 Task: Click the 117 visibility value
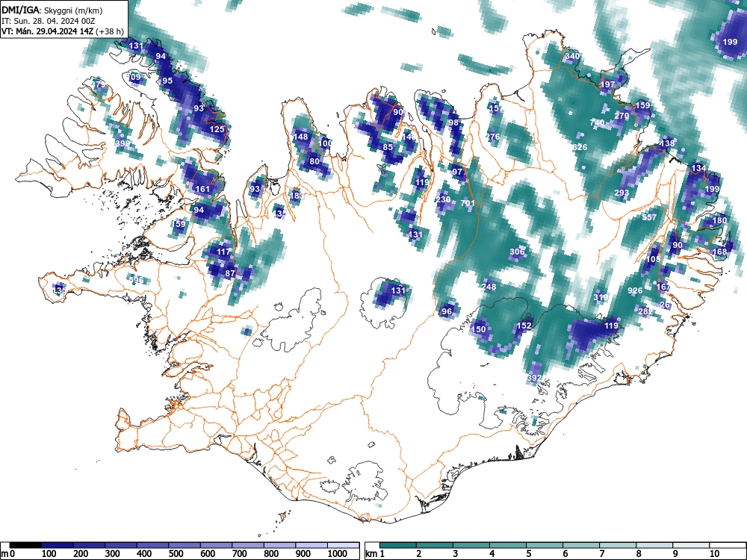pyautogui.click(x=223, y=252)
